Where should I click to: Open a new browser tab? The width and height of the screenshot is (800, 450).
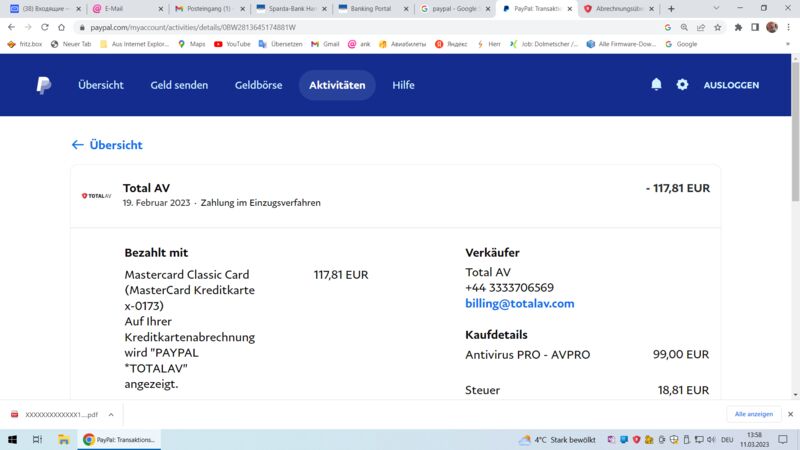(x=671, y=9)
